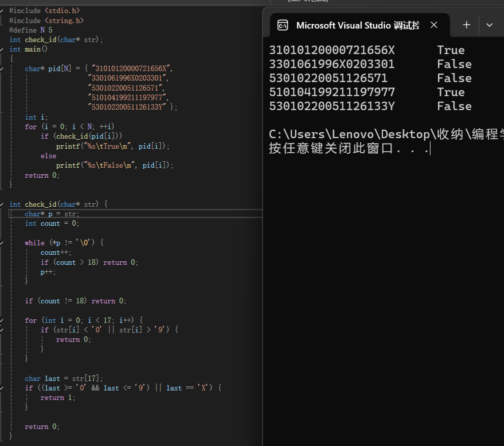Image resolution: width=504 pixels, height=446 pixels.
Task: Click the #include <string.h> line
Action: point(46,21)
